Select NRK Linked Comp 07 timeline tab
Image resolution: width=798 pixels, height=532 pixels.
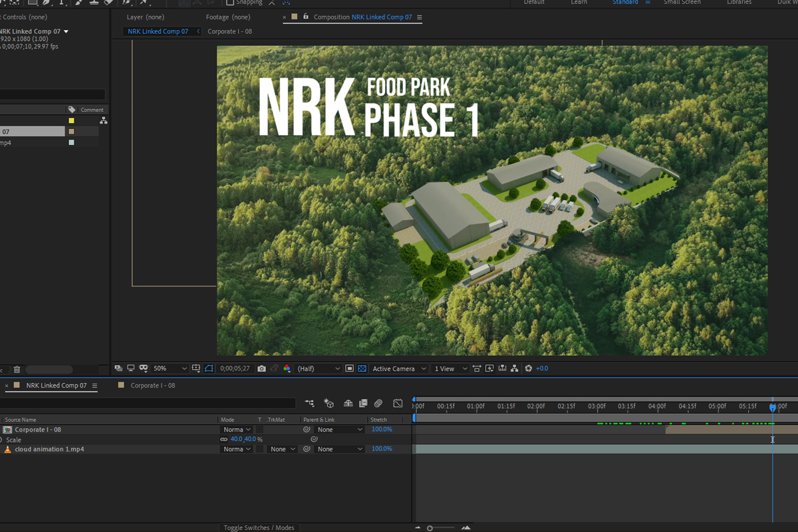57,386
